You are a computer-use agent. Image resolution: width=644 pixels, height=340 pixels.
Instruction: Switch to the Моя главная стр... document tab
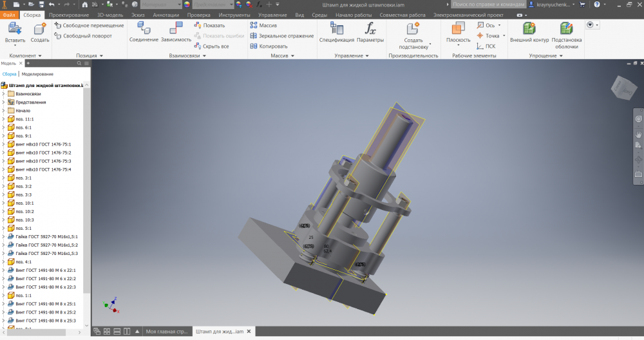pyautogui.click(x=167, y=331)
